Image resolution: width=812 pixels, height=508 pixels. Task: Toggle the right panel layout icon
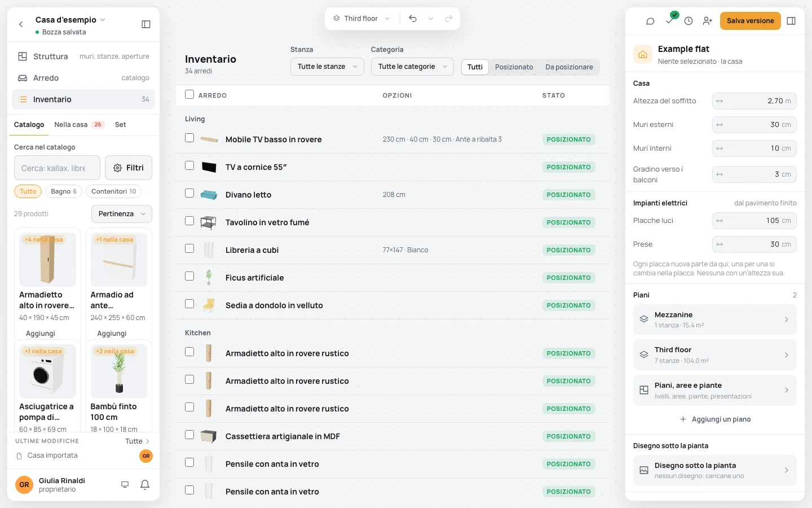pos(791,21)
